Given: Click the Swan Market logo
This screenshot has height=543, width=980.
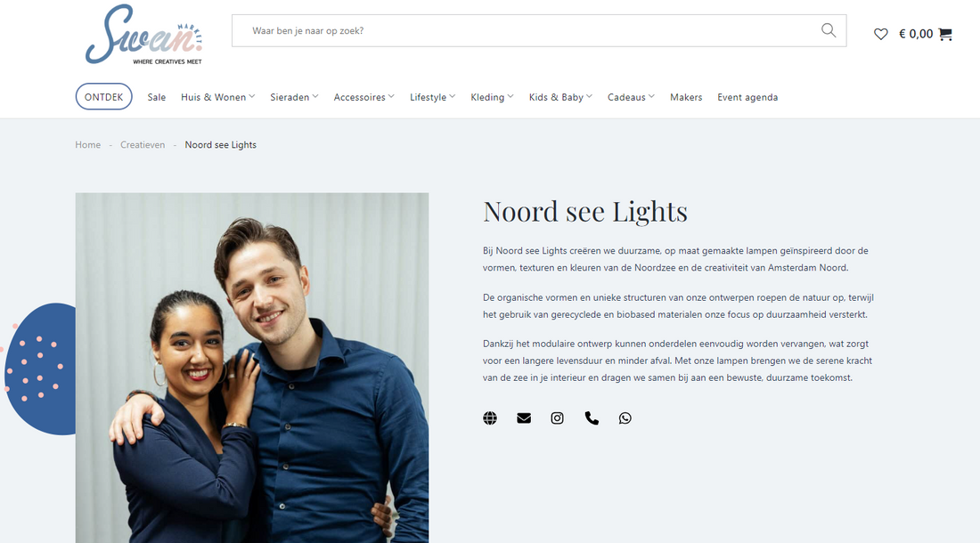Looking at the screenshot, I should click(x=143, y=35).
